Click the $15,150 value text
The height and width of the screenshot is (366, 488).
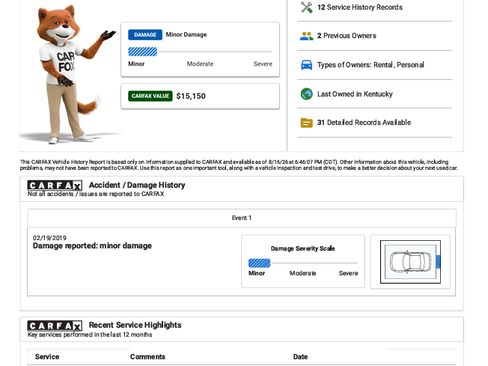[x=191, y=96]
